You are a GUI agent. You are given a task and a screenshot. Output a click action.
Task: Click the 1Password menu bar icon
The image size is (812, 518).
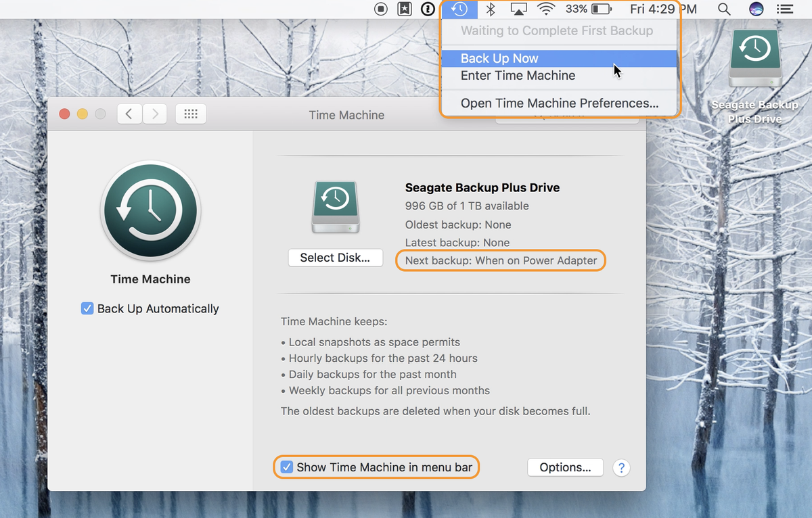coord(428,9)
